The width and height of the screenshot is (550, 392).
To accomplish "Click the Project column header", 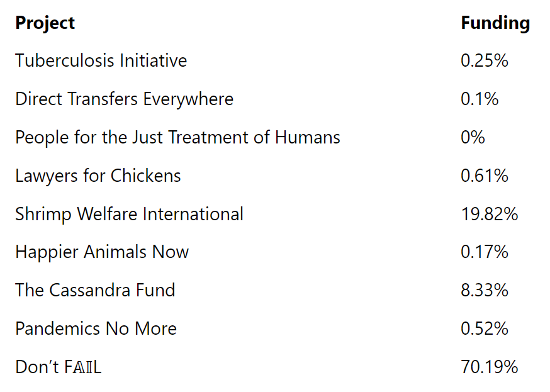I will [45, 23].
